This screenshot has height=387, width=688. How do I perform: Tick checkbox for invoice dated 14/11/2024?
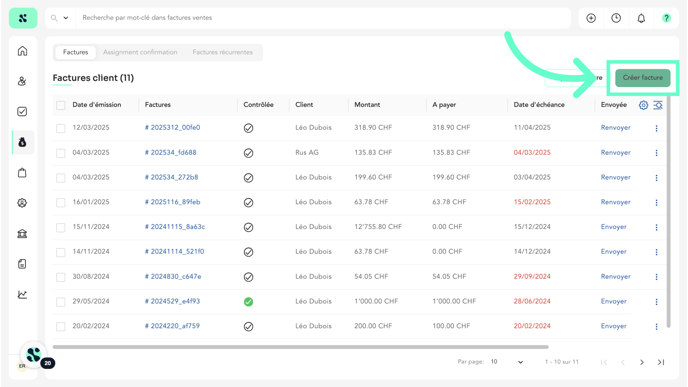(61, 252)
